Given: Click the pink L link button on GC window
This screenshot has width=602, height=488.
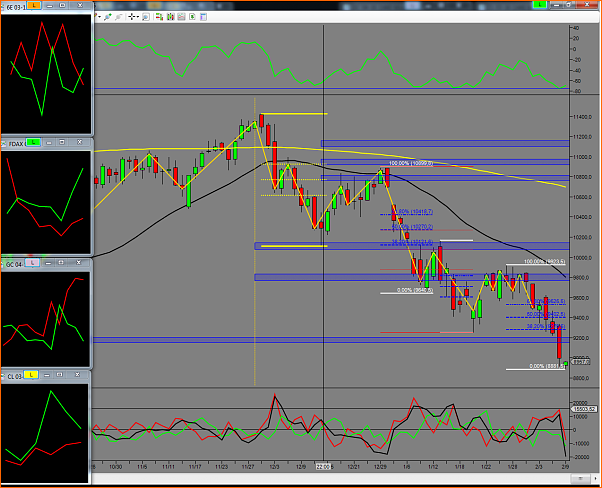Looking at the screenshot, I should [32, 263].
